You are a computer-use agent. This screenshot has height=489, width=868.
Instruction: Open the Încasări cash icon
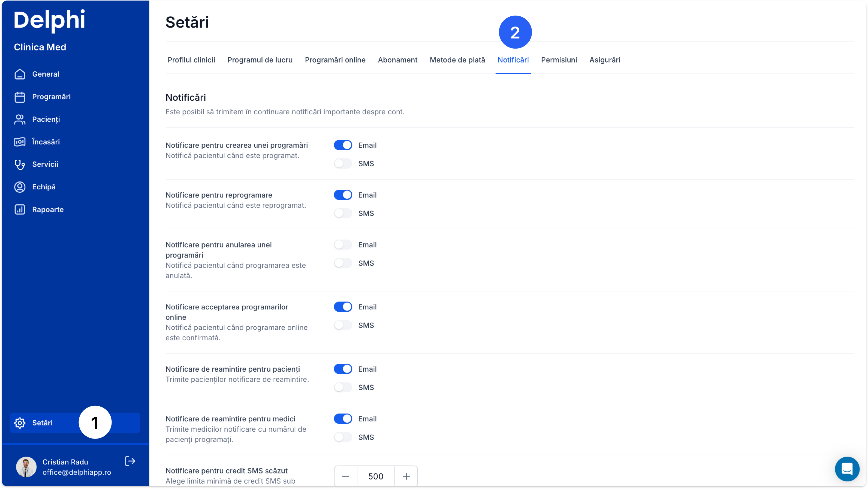[x=20, y=142]
